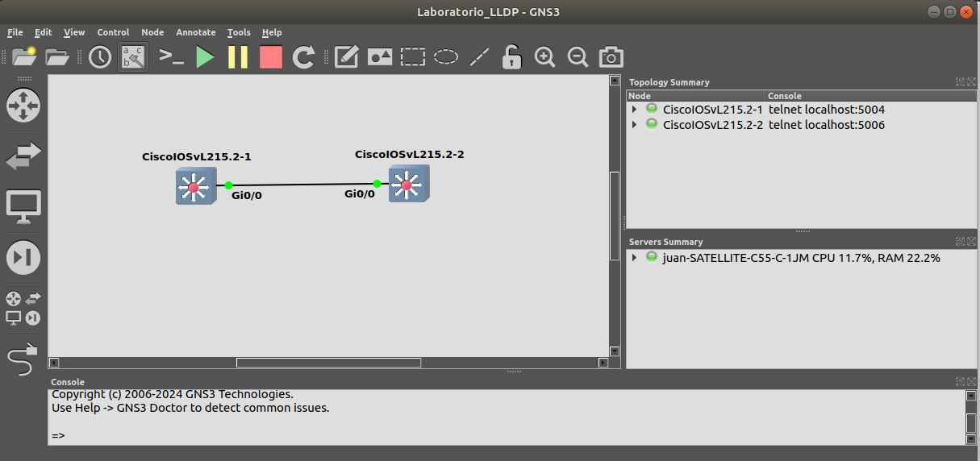Open the Help menu

[x=272, y=32]
